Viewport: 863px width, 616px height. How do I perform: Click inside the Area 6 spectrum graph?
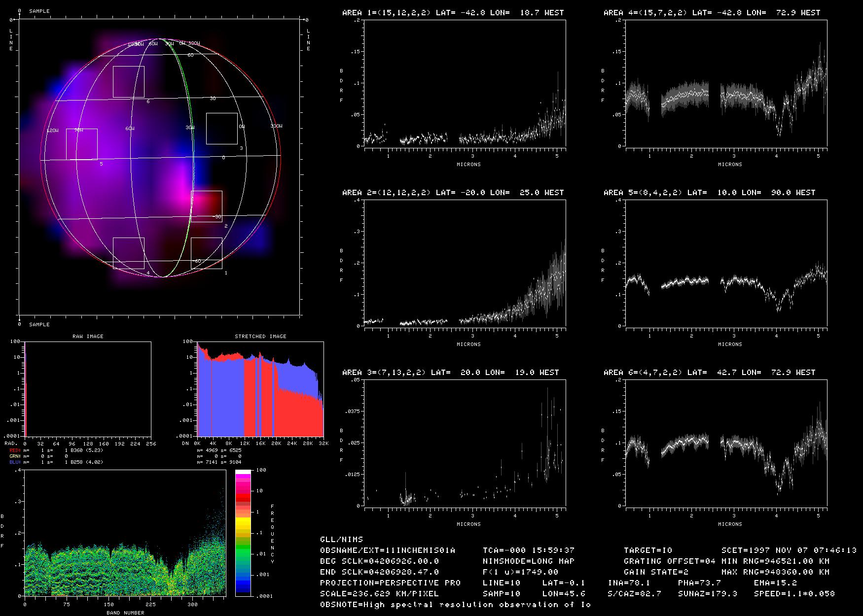726,443
